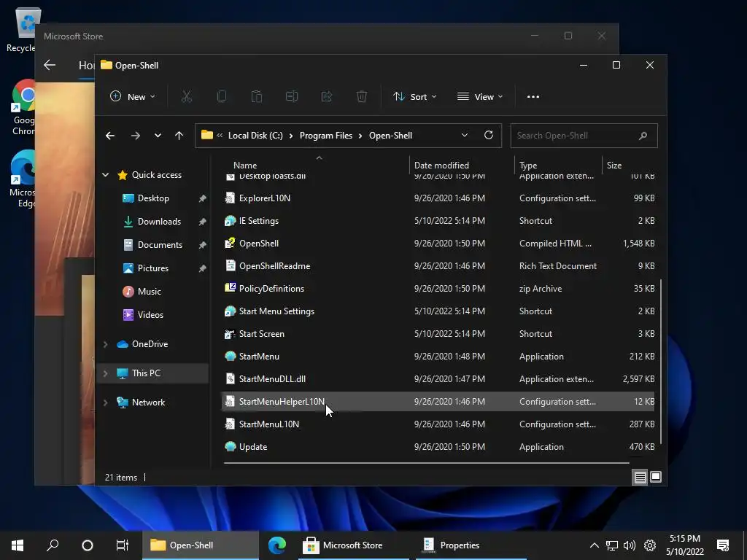Select the StartMenu application icon

(230, 356)
